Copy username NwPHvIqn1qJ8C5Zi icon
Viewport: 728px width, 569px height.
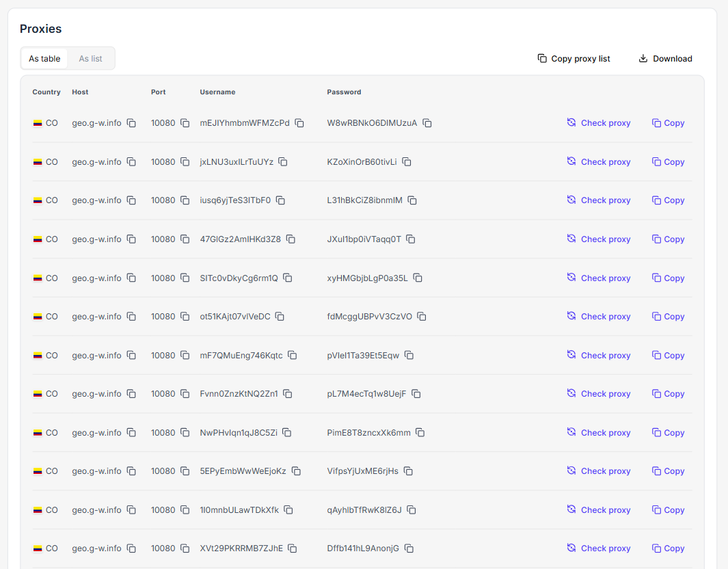[287, 433]
